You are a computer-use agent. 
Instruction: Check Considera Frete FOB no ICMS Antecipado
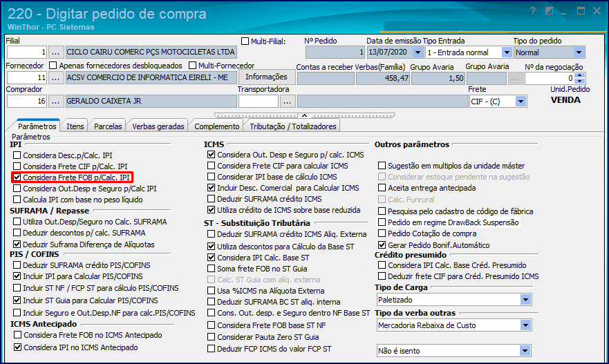(x=17, y=335)
